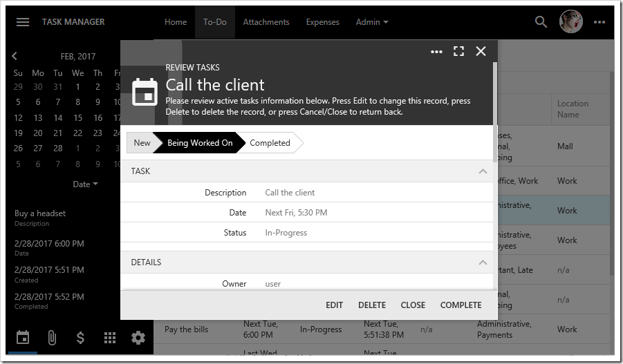
Task: Open the calendar view in the bottom sidebar
Action: pyautogui.click(x=23, y=338)
